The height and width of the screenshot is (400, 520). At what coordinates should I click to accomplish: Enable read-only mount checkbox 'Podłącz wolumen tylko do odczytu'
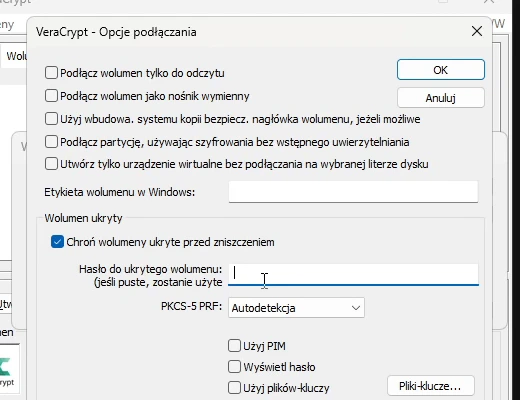pos(51,73)
